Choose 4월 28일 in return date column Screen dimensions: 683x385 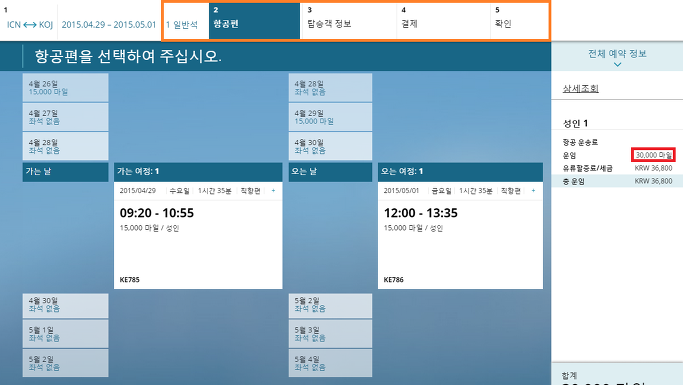330,88
